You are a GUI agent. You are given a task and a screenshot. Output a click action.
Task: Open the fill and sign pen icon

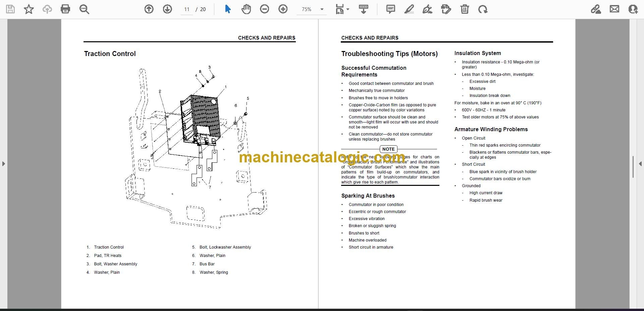coord(596,9)
